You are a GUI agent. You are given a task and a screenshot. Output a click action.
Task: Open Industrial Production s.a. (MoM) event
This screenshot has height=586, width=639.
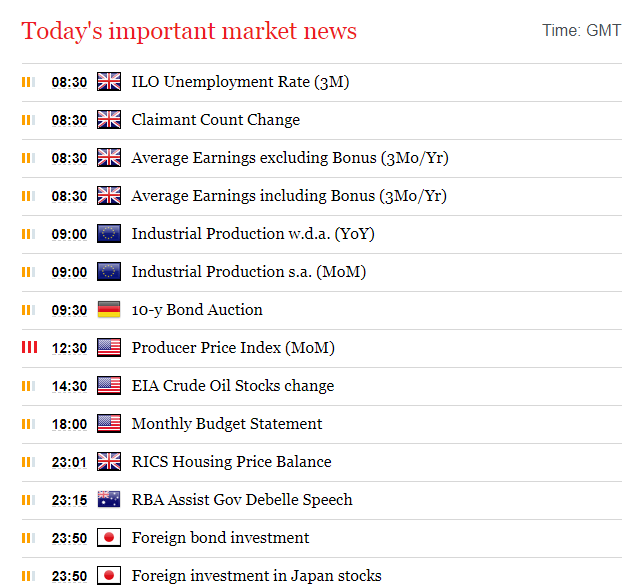[249, 272]
